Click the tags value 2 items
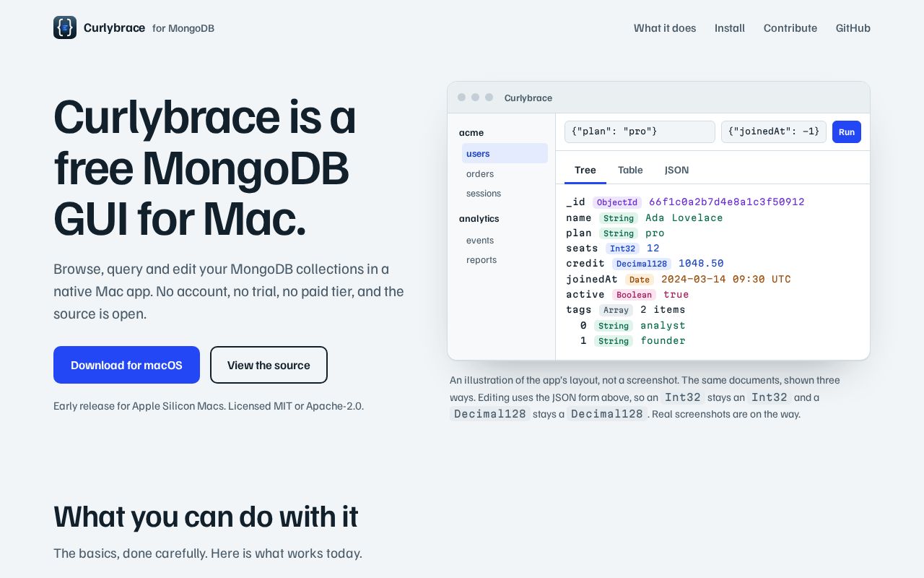Screen dimensions: 924x578 tap(663, 309)
